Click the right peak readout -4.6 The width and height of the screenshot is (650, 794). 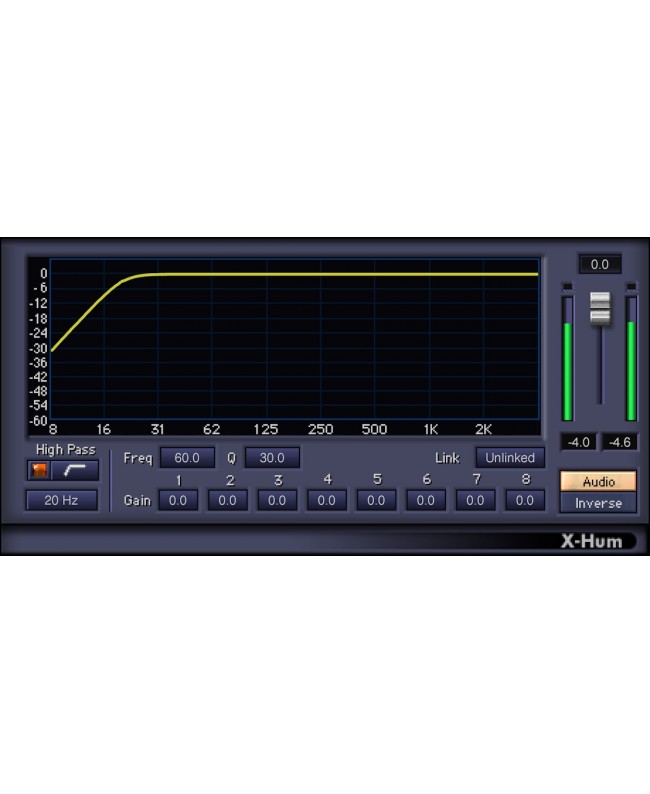click(620, 443)
